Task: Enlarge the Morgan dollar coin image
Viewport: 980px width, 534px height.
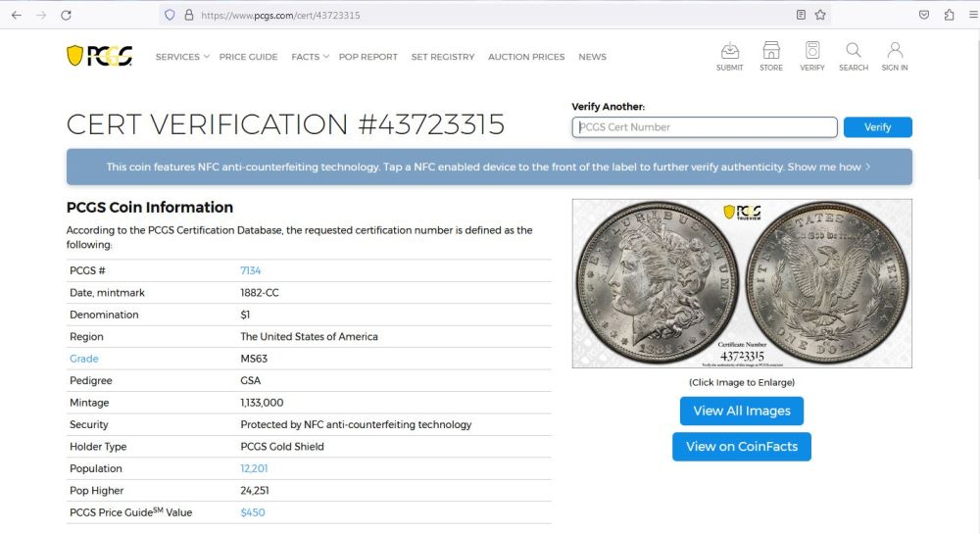Action: click(742, 283)
